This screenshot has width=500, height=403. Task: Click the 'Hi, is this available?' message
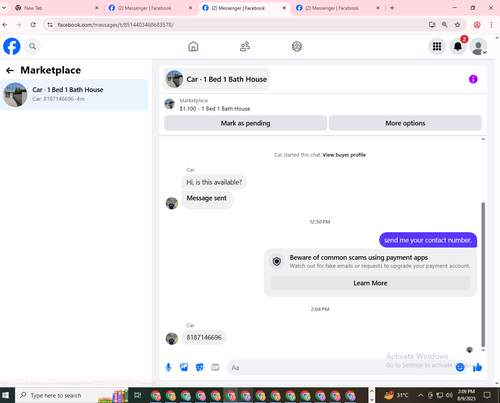(214, 182)
